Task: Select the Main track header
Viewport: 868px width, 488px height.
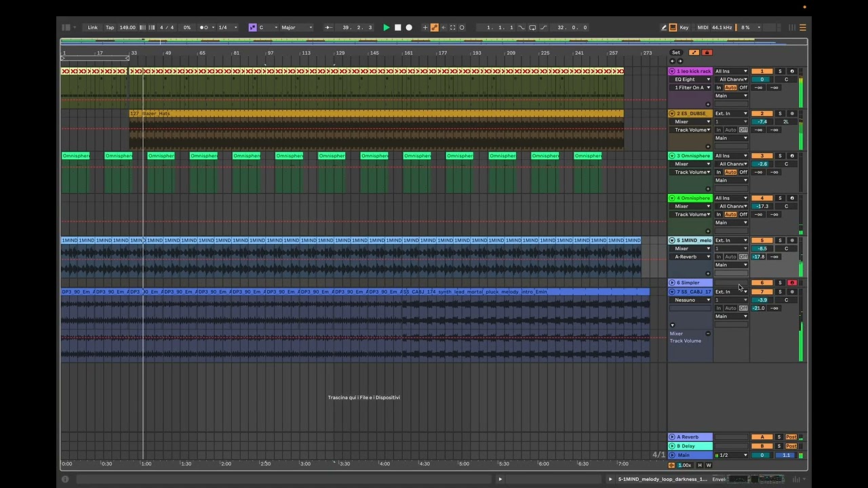Action: point(690,455)
